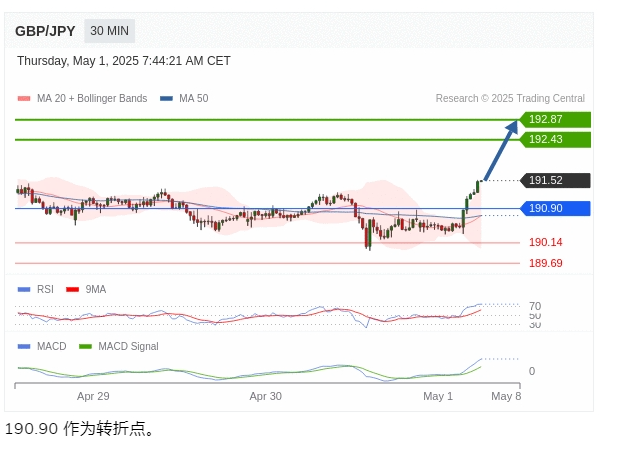Screen dimensions: 630x454
Task: Click the MA 20 + Bollinger Bands legend swatch
Action: click(x=24, y=98)
